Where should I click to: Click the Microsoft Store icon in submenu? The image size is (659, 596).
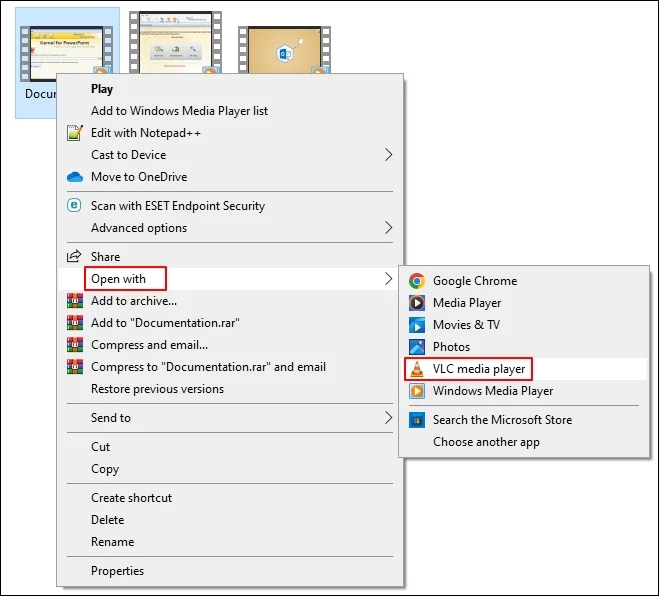point(417,420)
